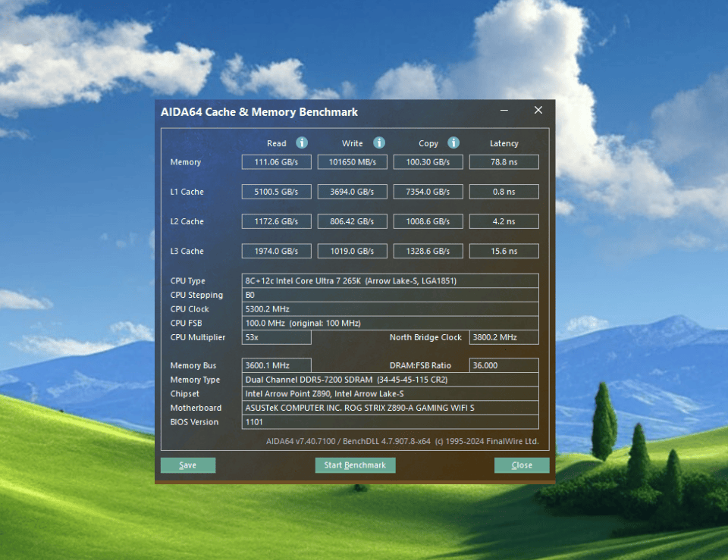Click the Read column header label

click(x=277, y=143)
